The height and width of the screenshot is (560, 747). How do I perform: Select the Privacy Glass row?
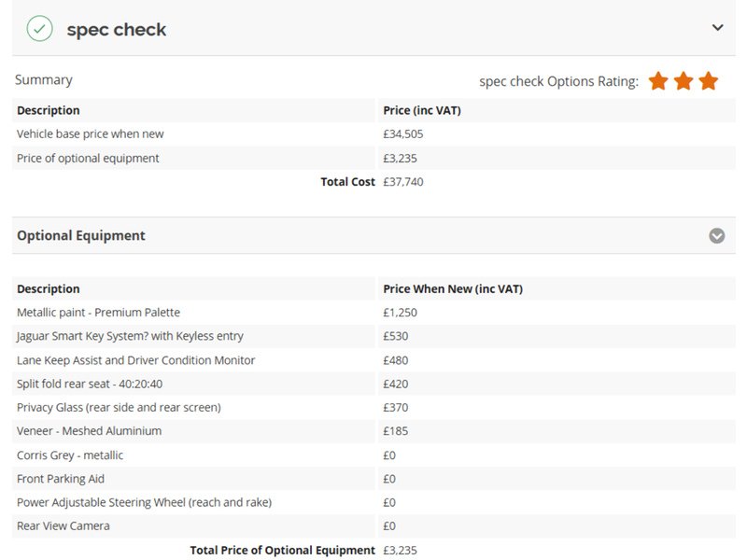pyautogui.click(x=373, y=408)
